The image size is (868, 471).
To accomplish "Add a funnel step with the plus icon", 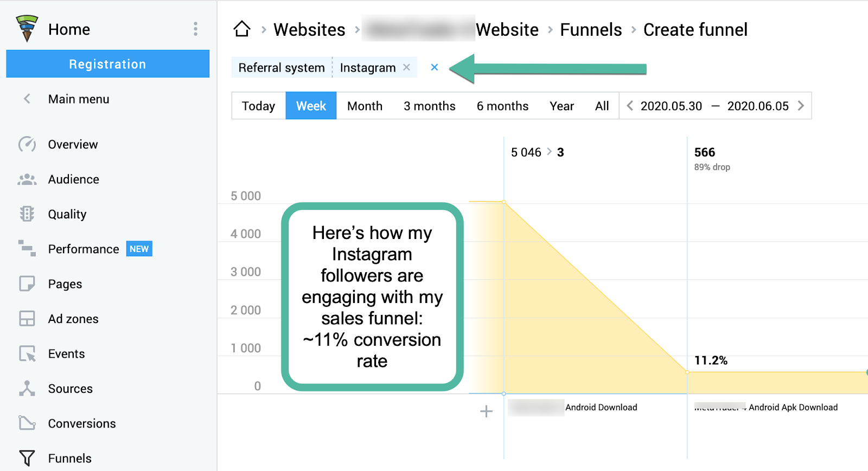I will 486,411.
